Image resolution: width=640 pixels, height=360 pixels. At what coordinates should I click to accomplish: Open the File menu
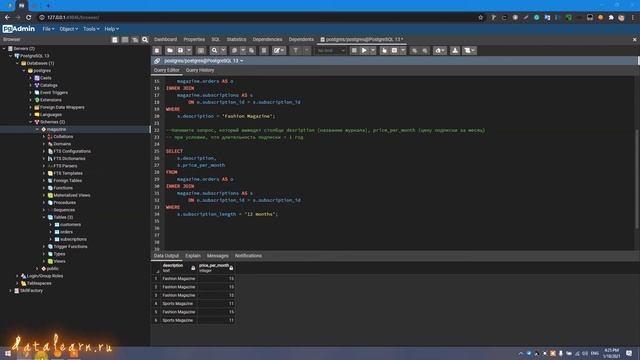pyautogui.click(x=48, y=29)
